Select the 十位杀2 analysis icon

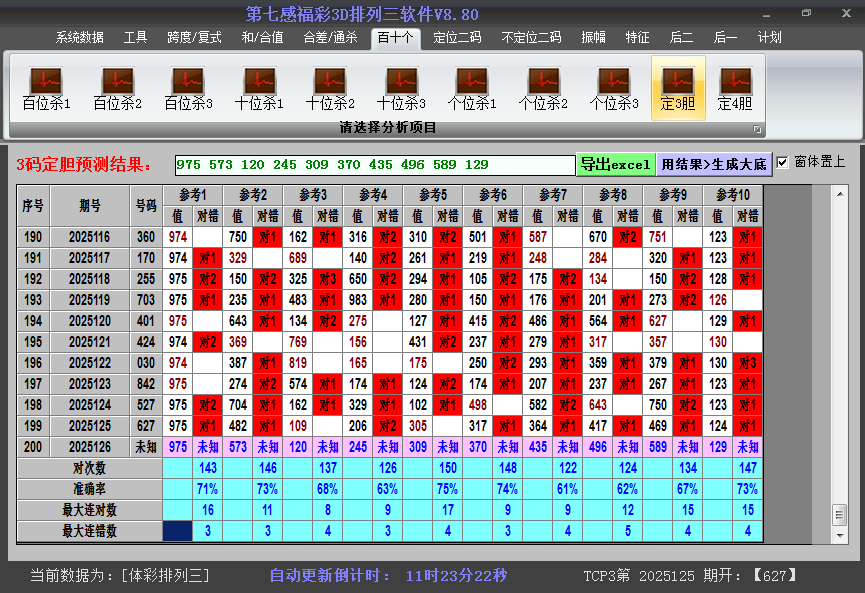(x=330, y=88)
